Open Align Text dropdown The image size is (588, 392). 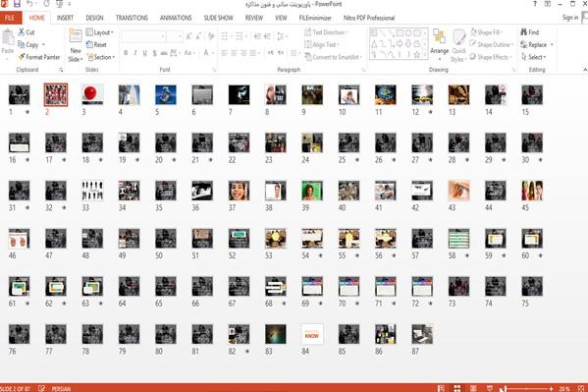pyautogui.click(x=322, y=44)
